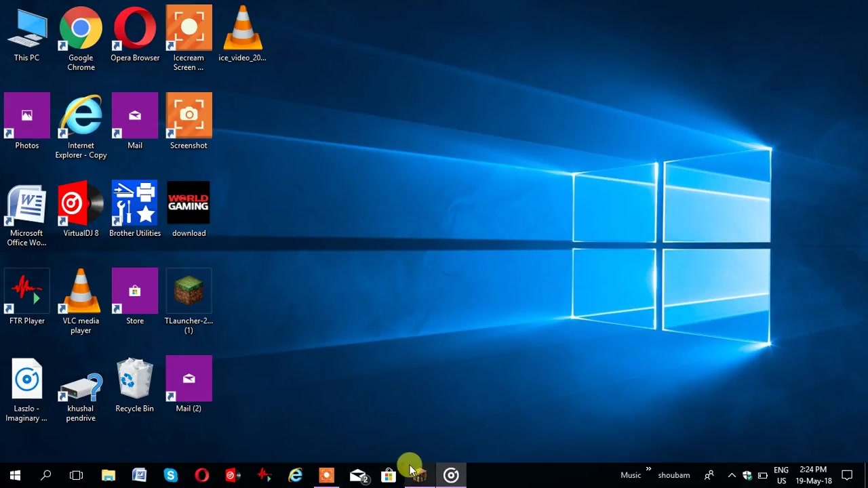This screenshot has width=868, height=488.
Task: Open the Windows Start menu
Action: coord(15,475)
